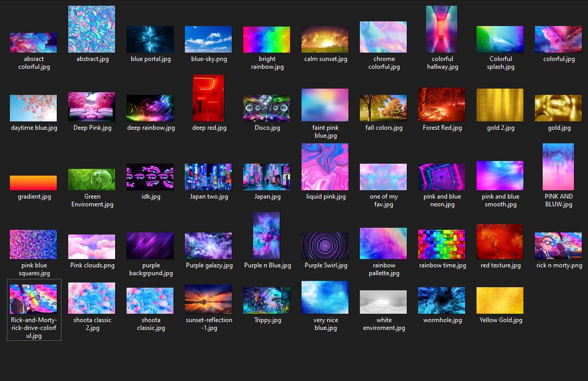
Task: Select Purple galazy.jpg thumbnail
Action: (208, 245)
